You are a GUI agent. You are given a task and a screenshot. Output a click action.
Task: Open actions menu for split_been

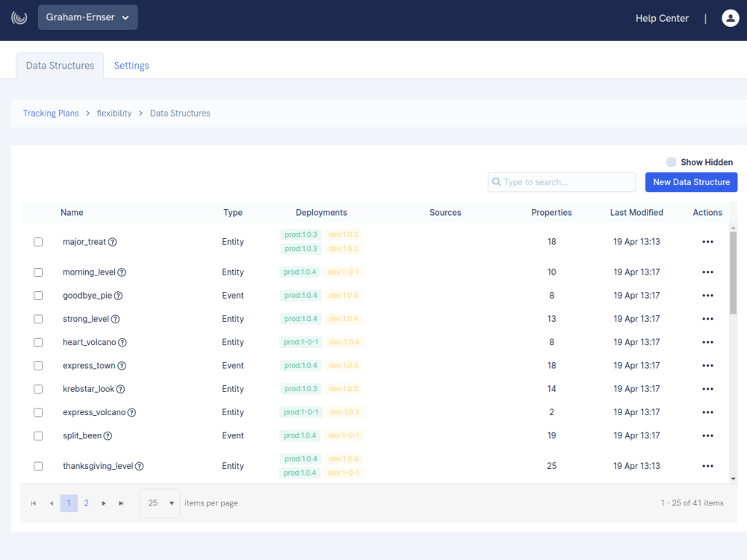point(707,436)
